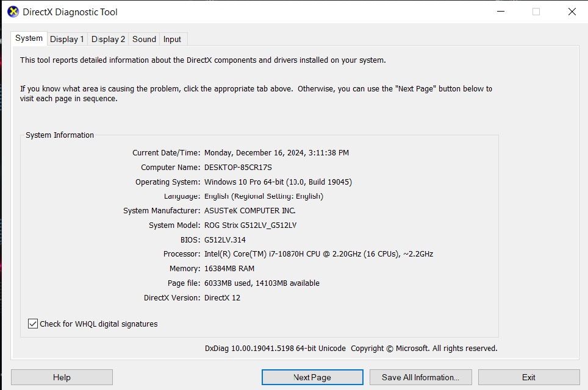Image resolution: width=588 pixels, height=390 pixels.
Task: Open the Display 2 tab
Action: click(108, 40)
